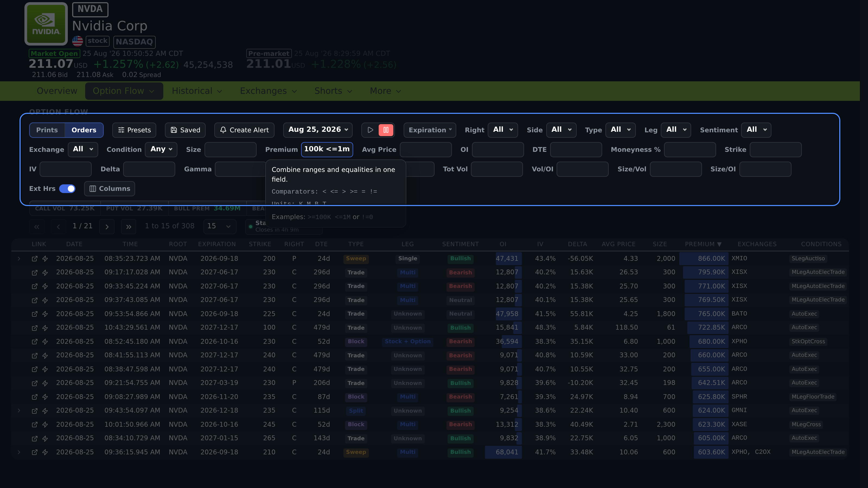Image resolution: width=868 pixels, height=488 pixels.
Task: Click the Presets button
Action: tap(134, 130)
